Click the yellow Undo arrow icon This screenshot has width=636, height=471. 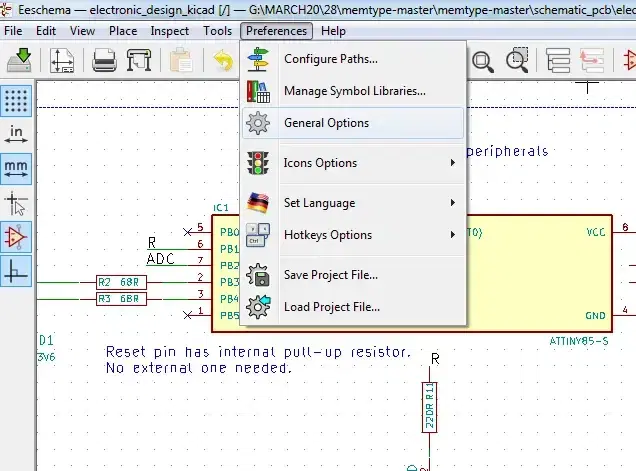point(223,61)
